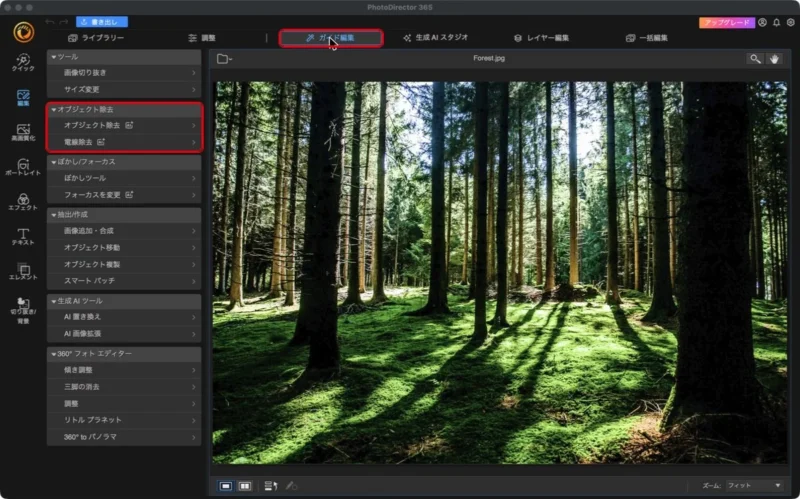Open the クイック quick-edit sidebar mode
This screenshot has height=499, width=800.
point(23,62)
